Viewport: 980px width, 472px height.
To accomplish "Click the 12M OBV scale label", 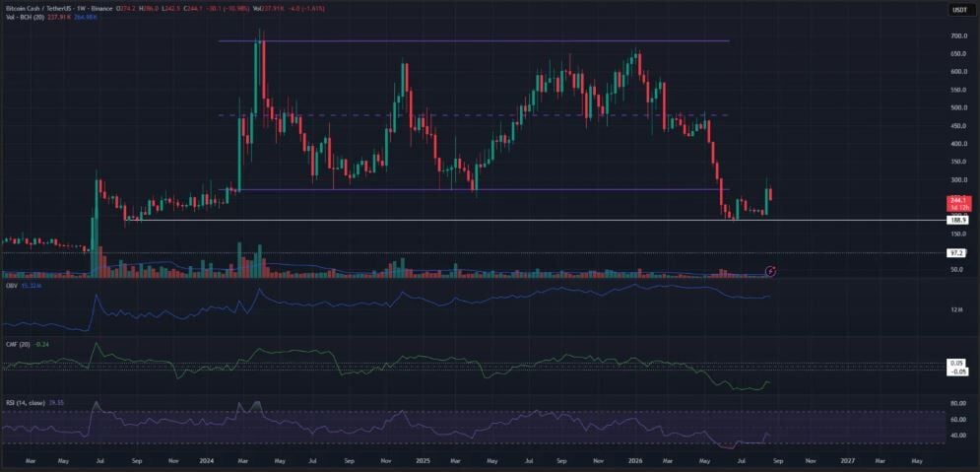I will coord(956,310).
